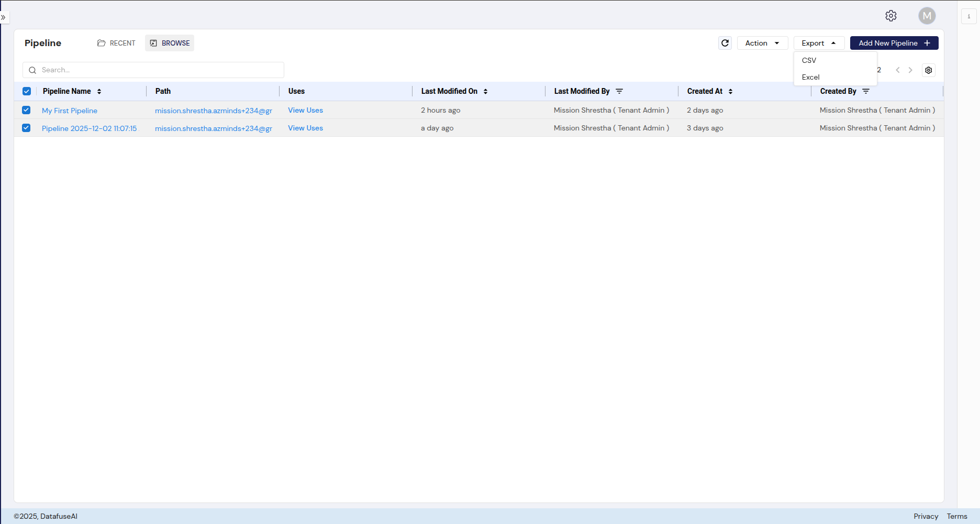
Task: Open the settings gear in top bar
Action: point(890,16)
